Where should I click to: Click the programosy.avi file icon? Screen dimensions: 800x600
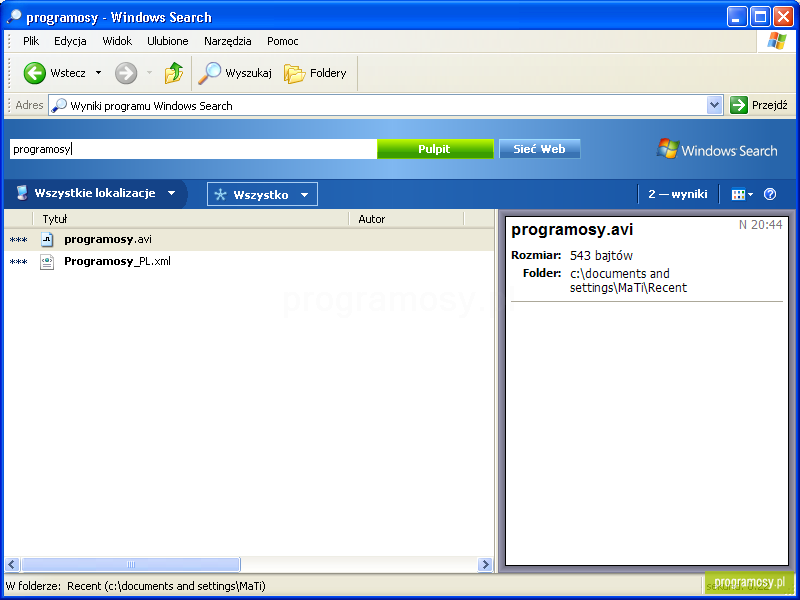[x=47, y=239]
